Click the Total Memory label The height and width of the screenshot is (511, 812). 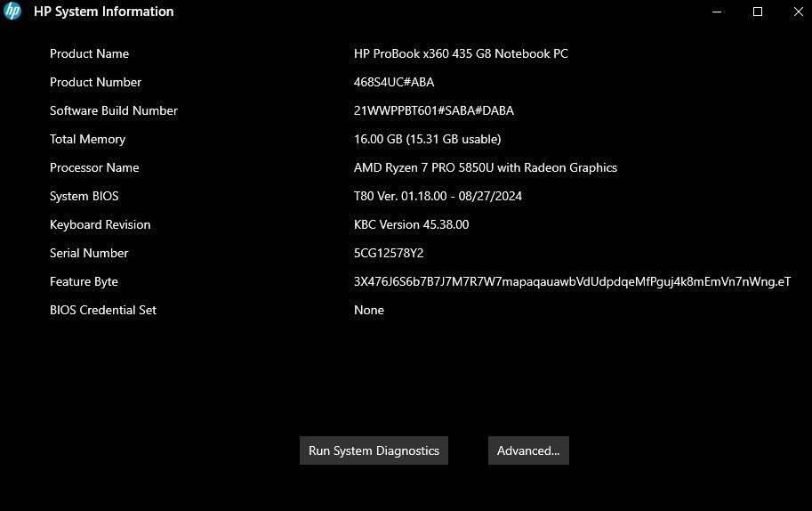pyautogui.click(x=87, y=139)
